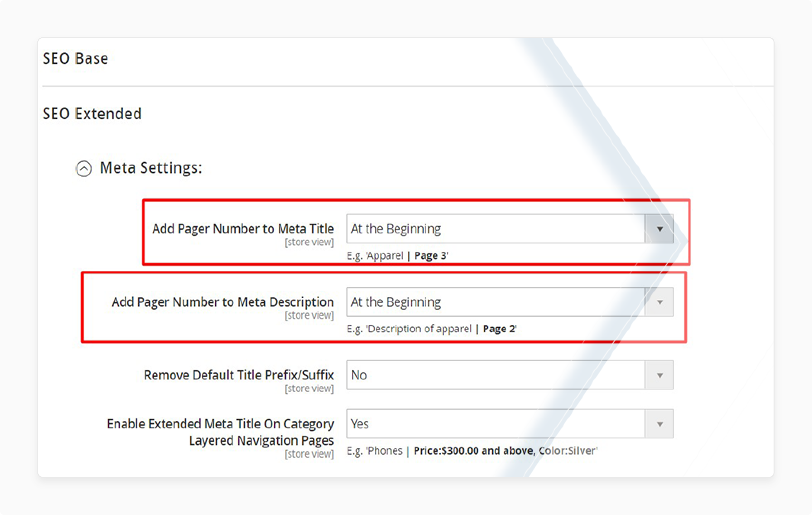Click the Add Pager Number to Meta Description label
The width and height of the screenshot is (812, 515).
point(222,302)
